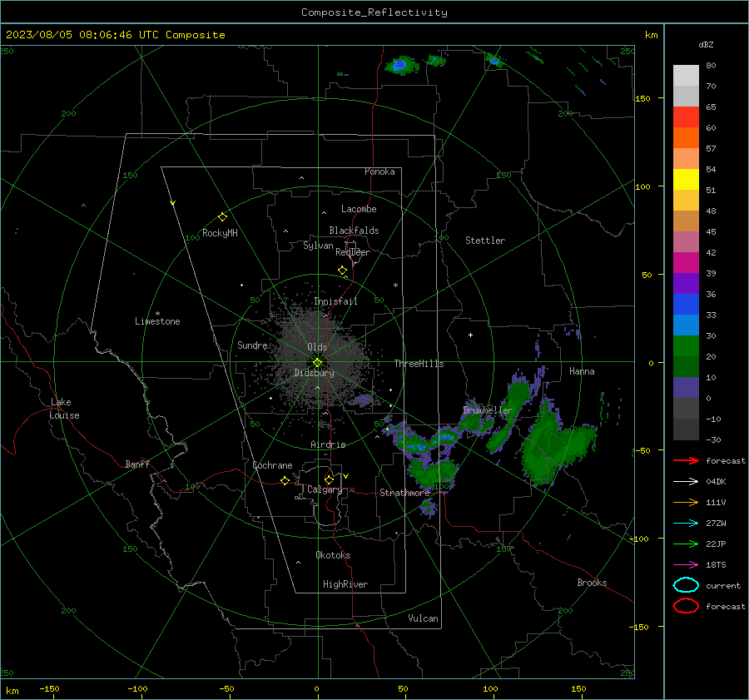Click the white 04DK arrow in legend

pos(686,481)
